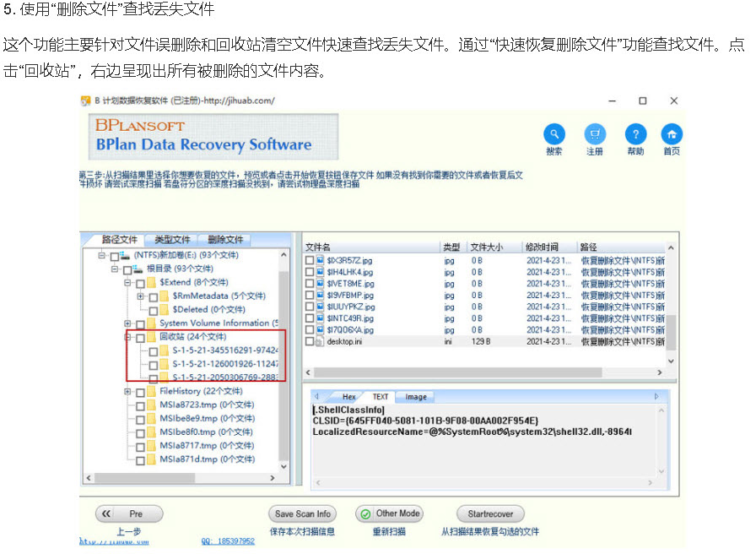Click preview tabs right arrow

coord(656,396)
